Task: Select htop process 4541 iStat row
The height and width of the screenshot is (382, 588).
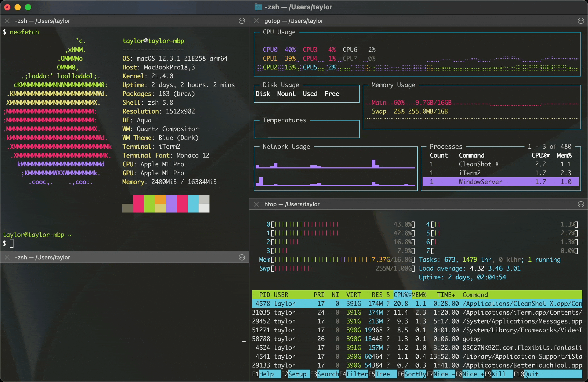Action: click(x=417, y=356)
